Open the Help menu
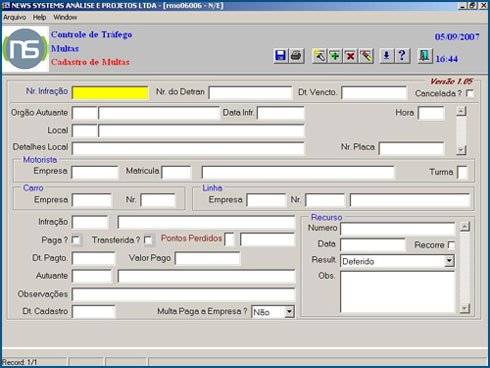This screenshot has height=368, width=490. 39,17
